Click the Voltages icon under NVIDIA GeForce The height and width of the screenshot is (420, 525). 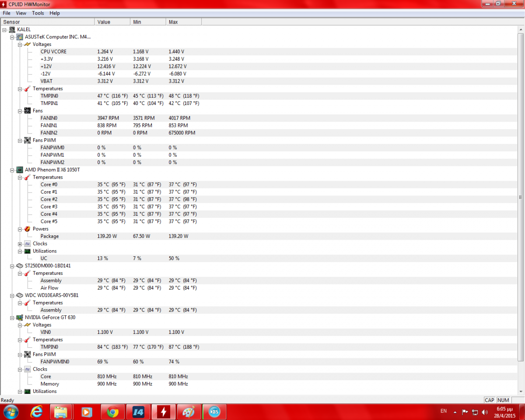[x=28, y=325]
